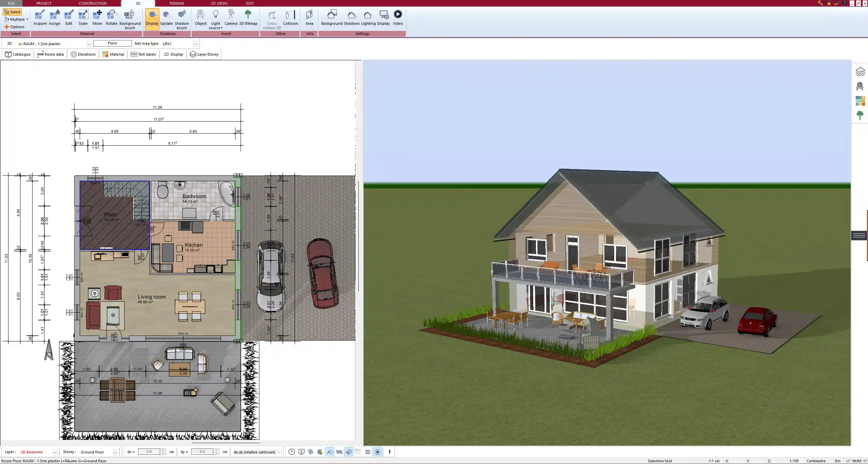Image resolution: width=868 pixels, height=464 pixels.
Task: Open Lighting settings
Action: (x=368, y=18)
